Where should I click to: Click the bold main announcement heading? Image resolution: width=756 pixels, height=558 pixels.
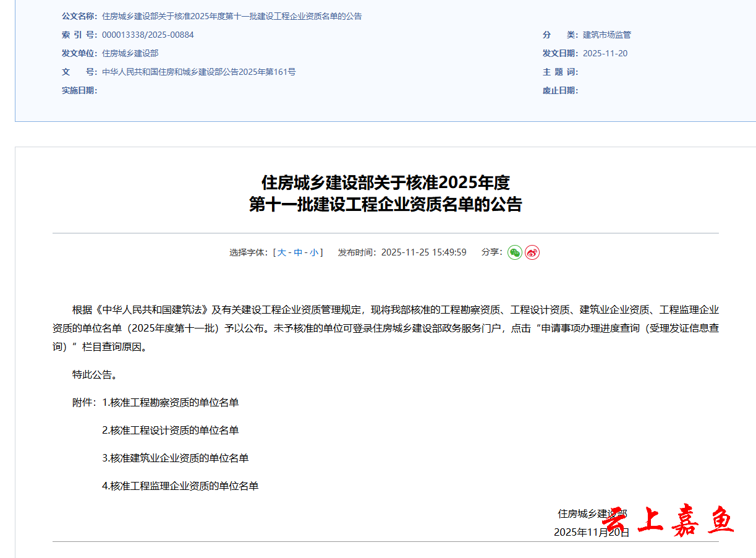(x=386, y=194)
